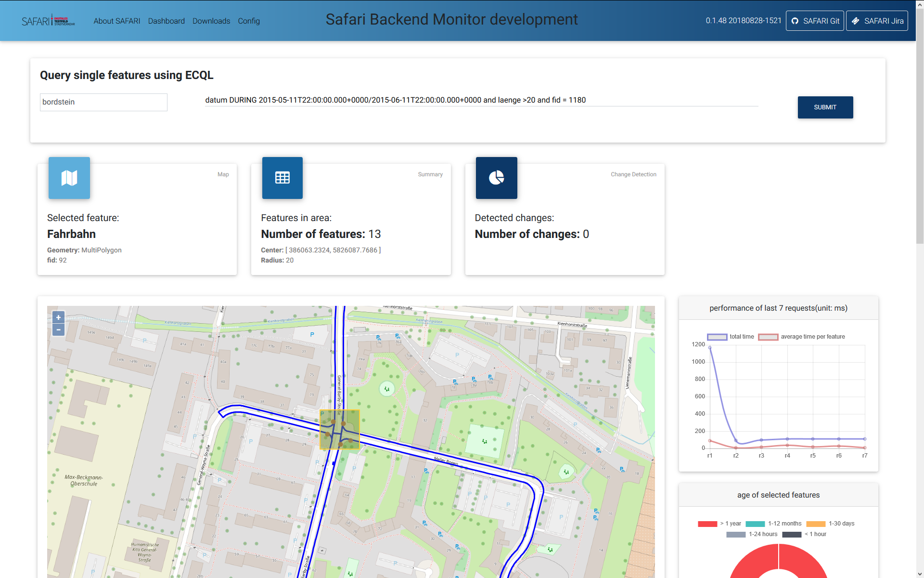The width and height of the screenshot is (924, 578).
Task: Toggle average time per feature legend
Action: click(802, 337)
